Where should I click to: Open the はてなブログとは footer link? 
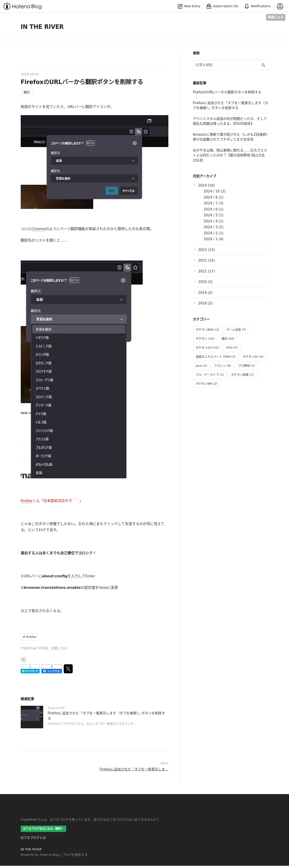[x=33, y=838]
